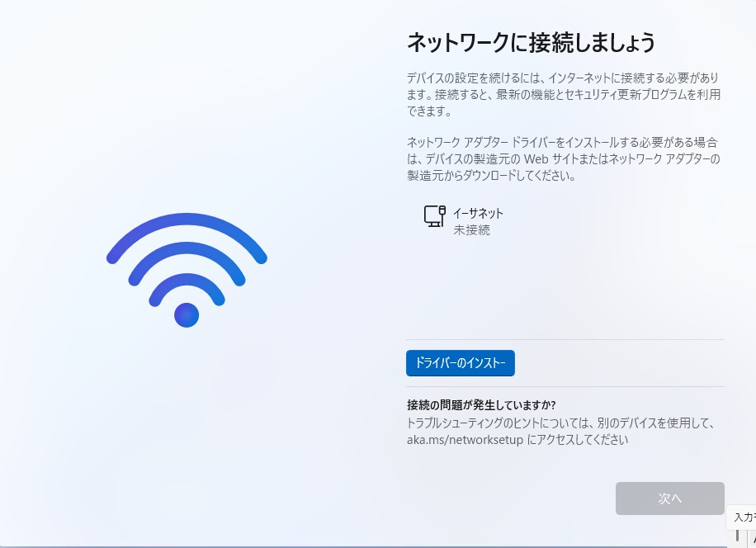Click the 次へ button

click(669, 498)
